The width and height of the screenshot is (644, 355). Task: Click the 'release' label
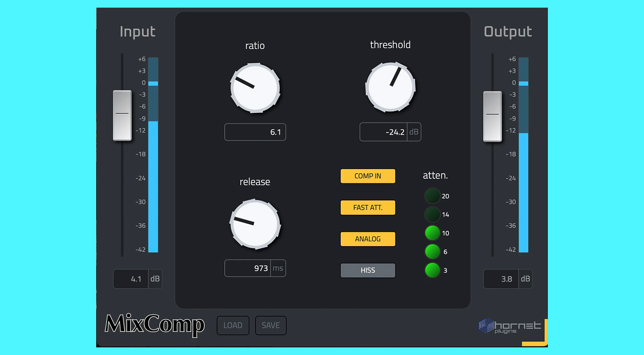click(x=255, y=182)
